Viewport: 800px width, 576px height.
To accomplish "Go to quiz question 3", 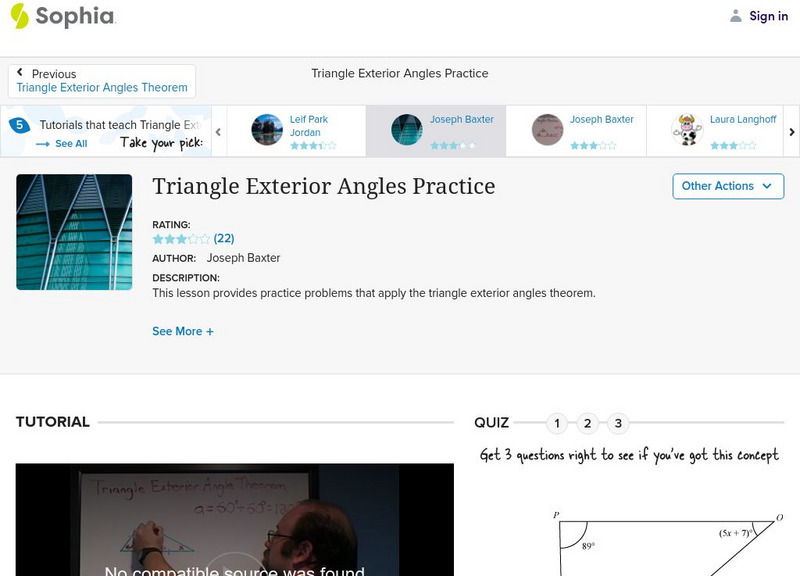I will [x=618, y=423].
